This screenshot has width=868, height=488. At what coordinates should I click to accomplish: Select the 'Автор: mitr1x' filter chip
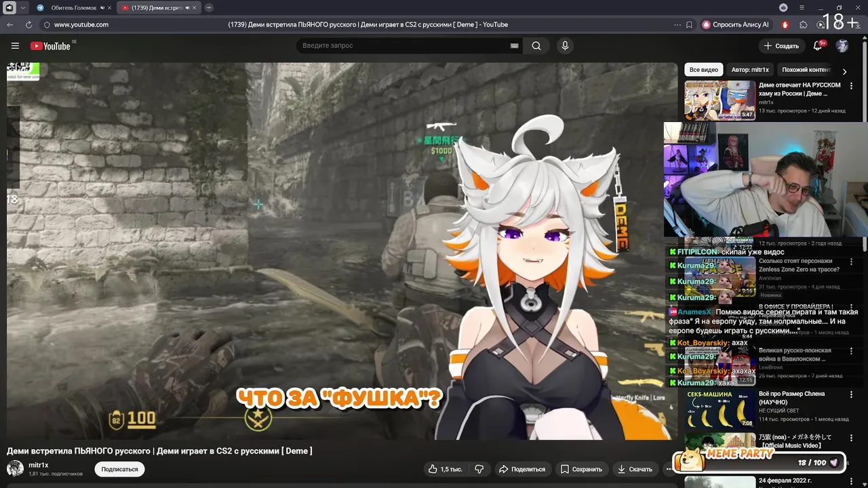click(x=750, y=70)
